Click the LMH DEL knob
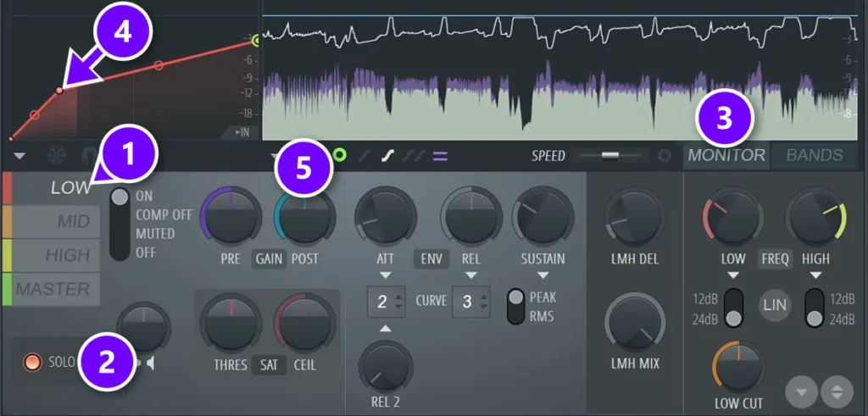Viewport: 868px width, 416px height. tap(634, 216)
